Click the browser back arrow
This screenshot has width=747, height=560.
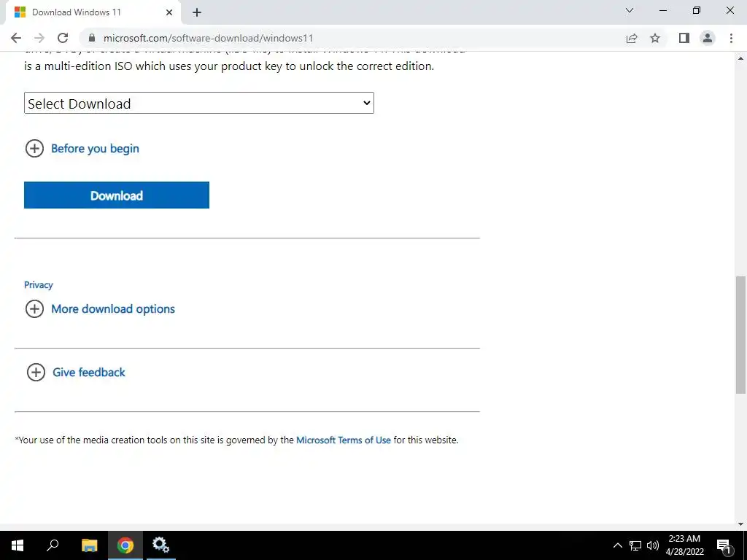point(16,38)
